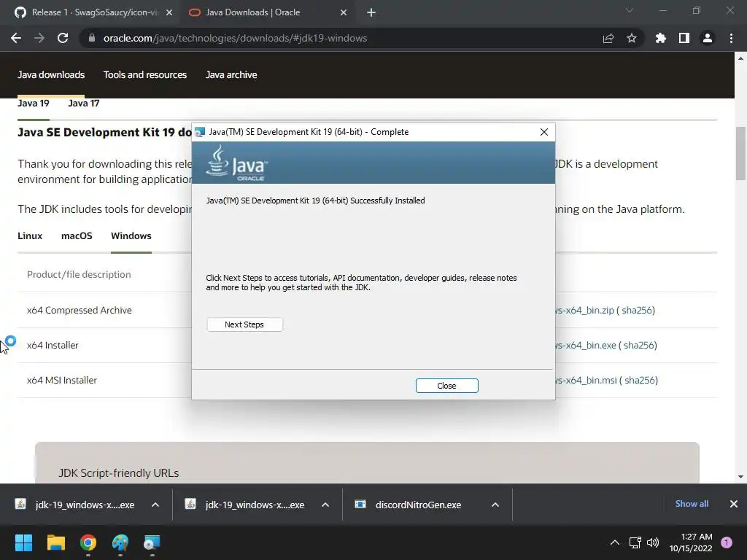Open the clock showing 1:27 AM
The height and width of the screenshot is (560, 747).
pyautogui.click(x=691, y=542)
